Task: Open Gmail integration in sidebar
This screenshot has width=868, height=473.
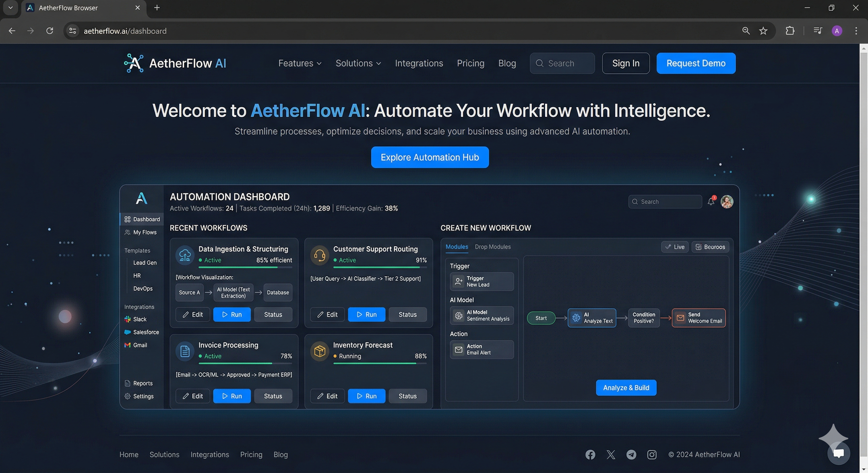Action: coord(136,345)
